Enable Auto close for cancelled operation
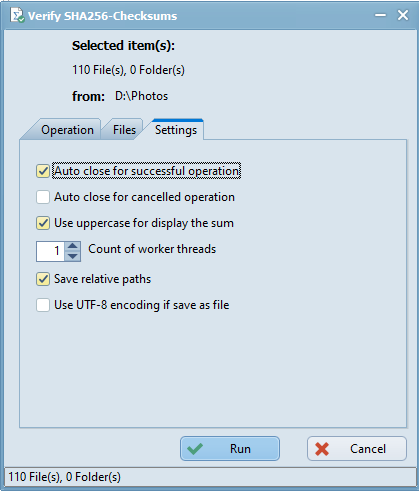419x491 pixels. click(43, 197)
